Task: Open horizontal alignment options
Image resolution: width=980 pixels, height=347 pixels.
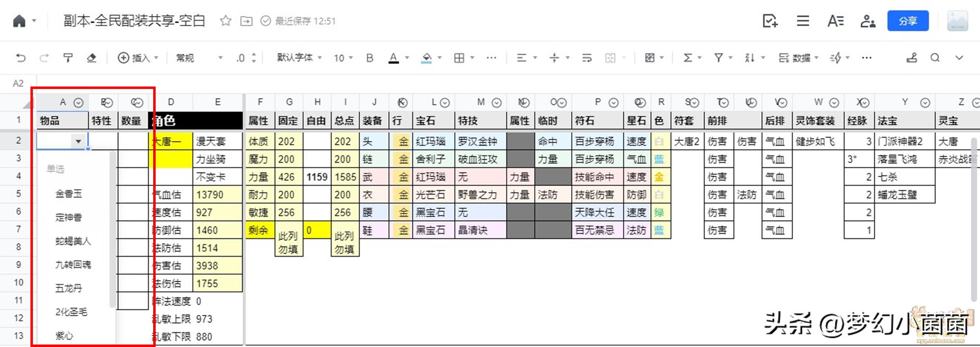Action: point(521,58)
